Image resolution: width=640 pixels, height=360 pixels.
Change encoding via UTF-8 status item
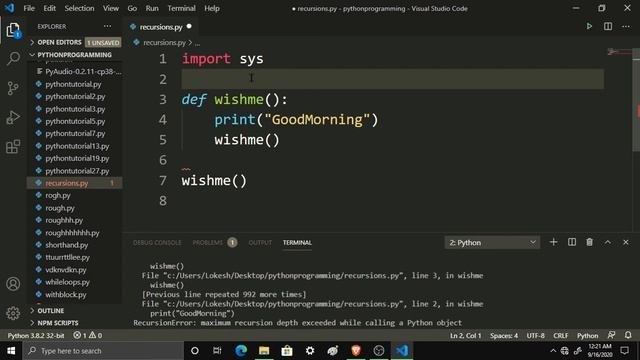(x=536, y=336)
